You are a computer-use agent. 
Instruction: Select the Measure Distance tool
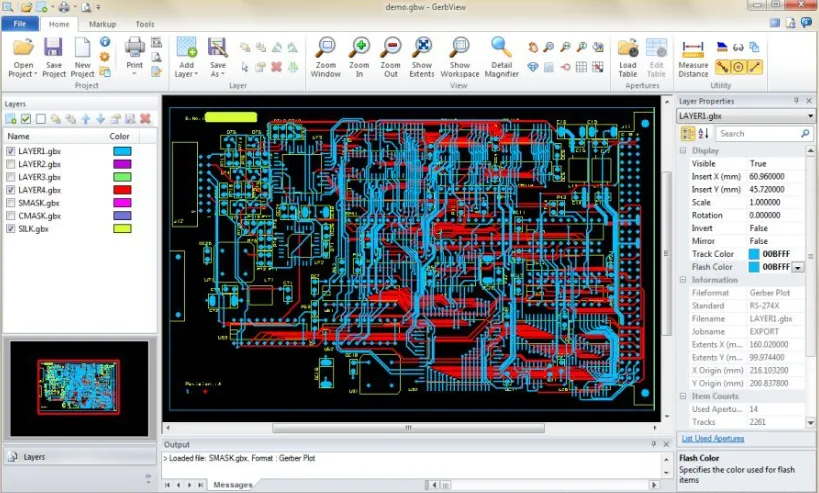click(x=693, y=57)
